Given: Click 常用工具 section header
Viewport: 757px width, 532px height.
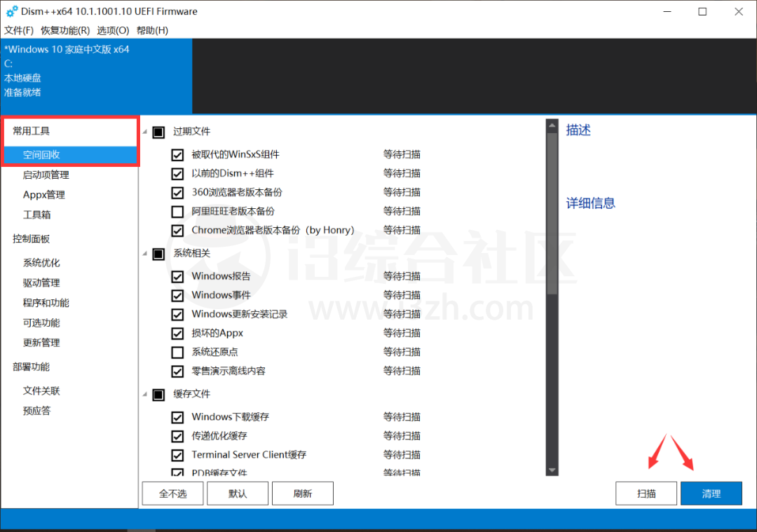Looking at the screenshot, I should coord(32,131).
